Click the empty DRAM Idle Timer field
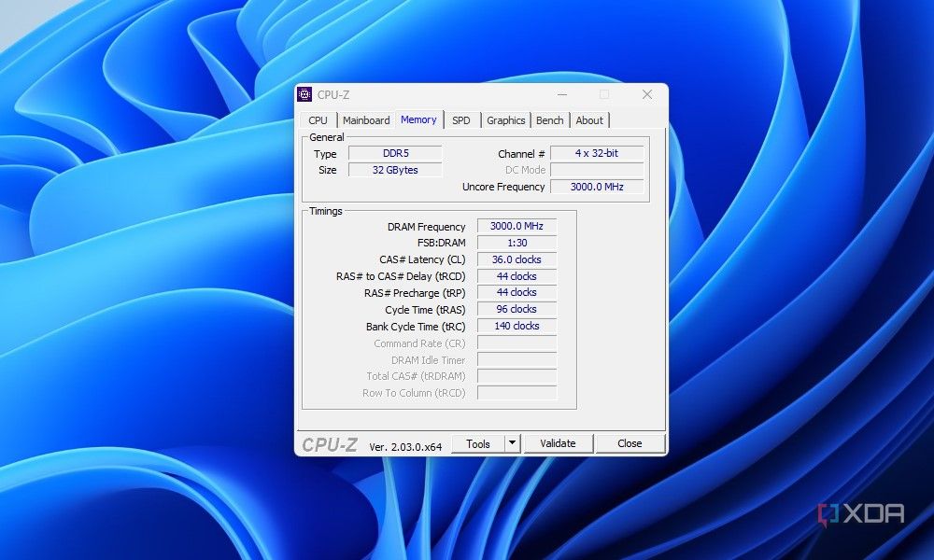This screenshot has width=934, height=560. [x=517, y=360]
